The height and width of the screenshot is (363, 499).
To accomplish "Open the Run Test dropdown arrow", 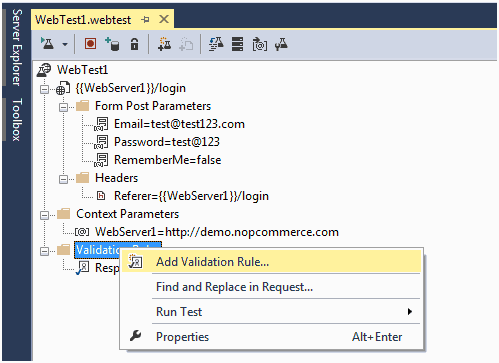I will click(x=65, y=44).
